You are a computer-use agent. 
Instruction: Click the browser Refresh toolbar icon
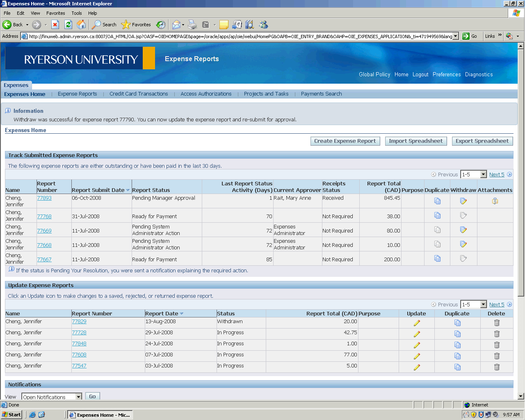point(68,25)
